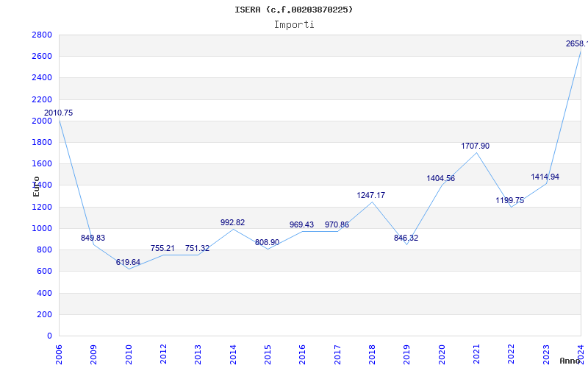Image resolution: width=588 pixels, height=368 pixels.
Task: Select the 1414.94 data label
Action: 545,177
